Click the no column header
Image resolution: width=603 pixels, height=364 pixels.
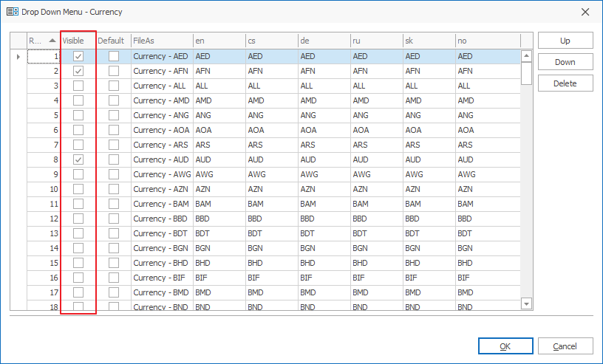pos(488,41)
